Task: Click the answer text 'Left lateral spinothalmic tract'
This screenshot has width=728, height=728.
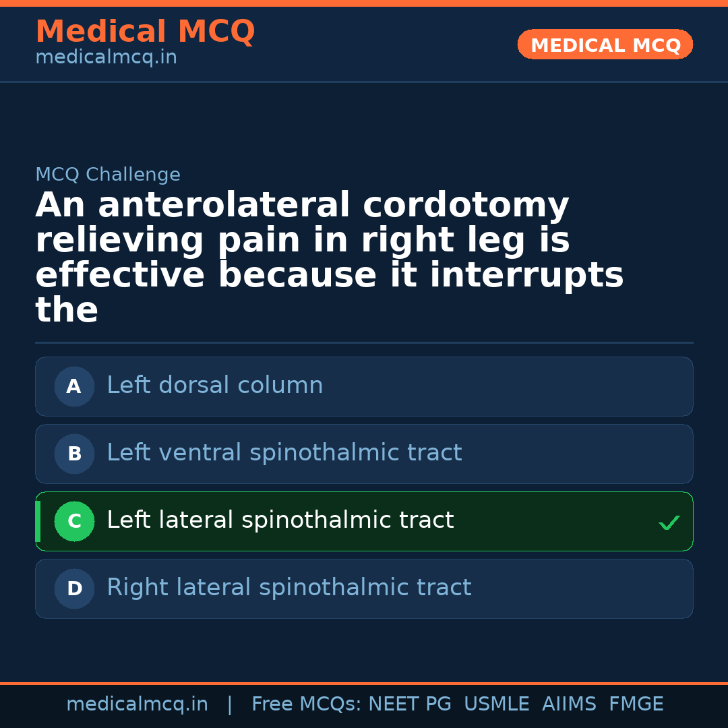Action: pyautogui.click(x=280, y=520)
